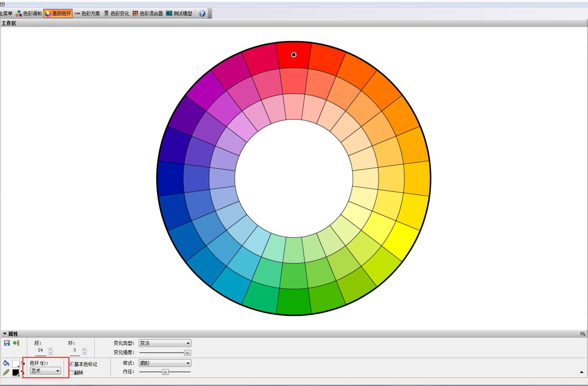Enable the 翻转 flip checkbox

point(71,373)
